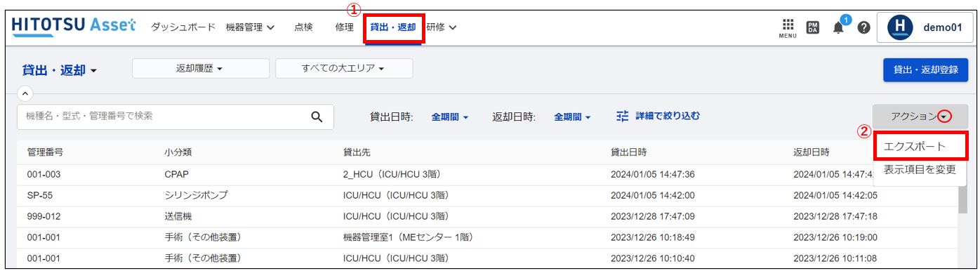Viewport: 980px width, 271px height.
Task: Select the row with 管理番号 999-012
Action: pyautogui.click(x=487, y=217)
